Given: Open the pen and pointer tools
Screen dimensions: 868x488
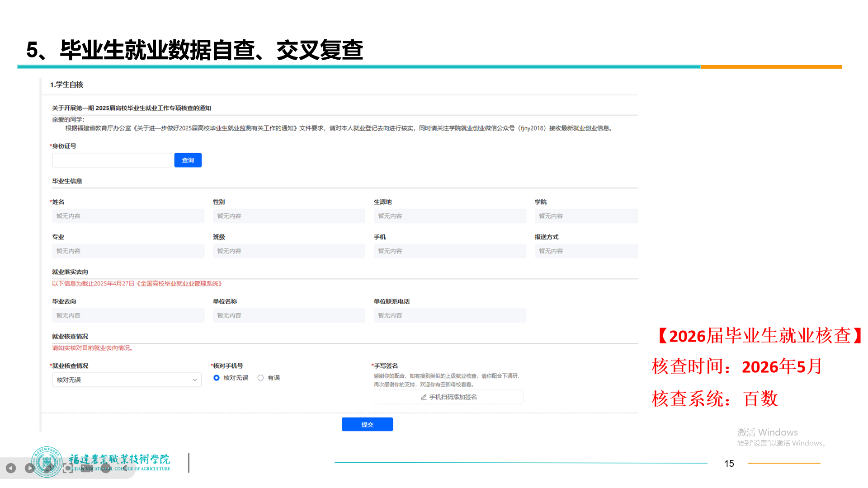Looking at the screenshot, I should tap(49, 468).
